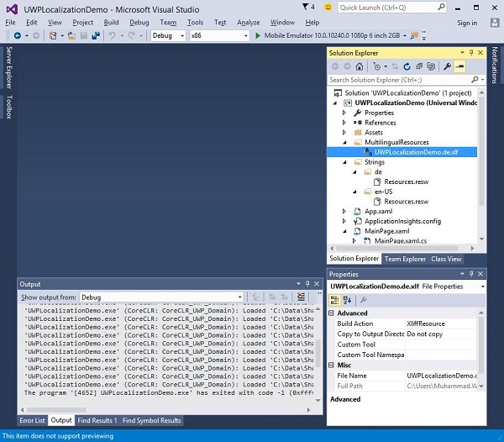Image resolution: width=504 pixels, height=442 pixels.
Task: Expand the App.xaml node
Action: (344, 211)
